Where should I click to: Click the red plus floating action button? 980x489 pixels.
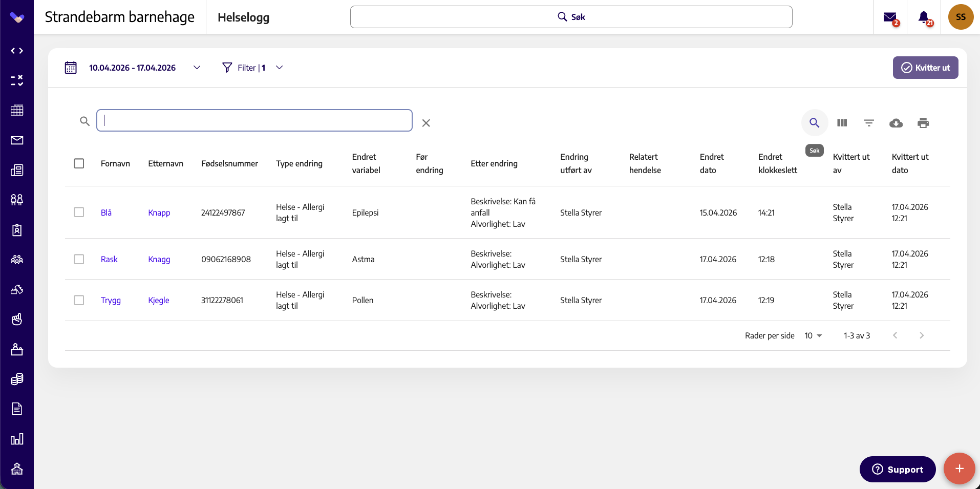pos(959,469)
